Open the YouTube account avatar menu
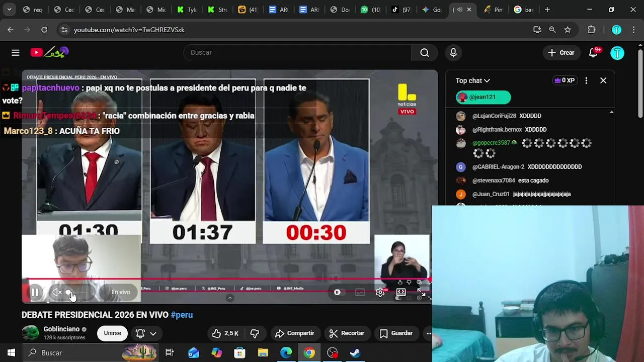Image resolution: width=644 pixels, height=362 pixels. pos(617,53)
